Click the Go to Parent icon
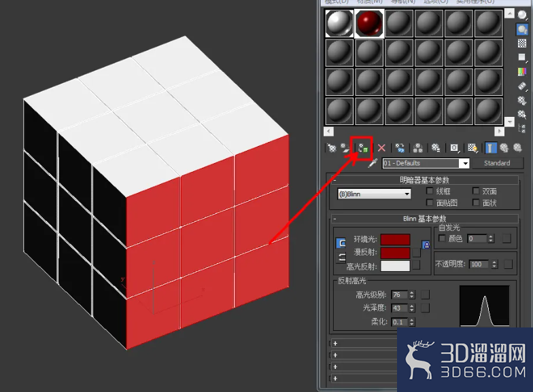This screenshot has height=392, width=533. tap(504, 148)
